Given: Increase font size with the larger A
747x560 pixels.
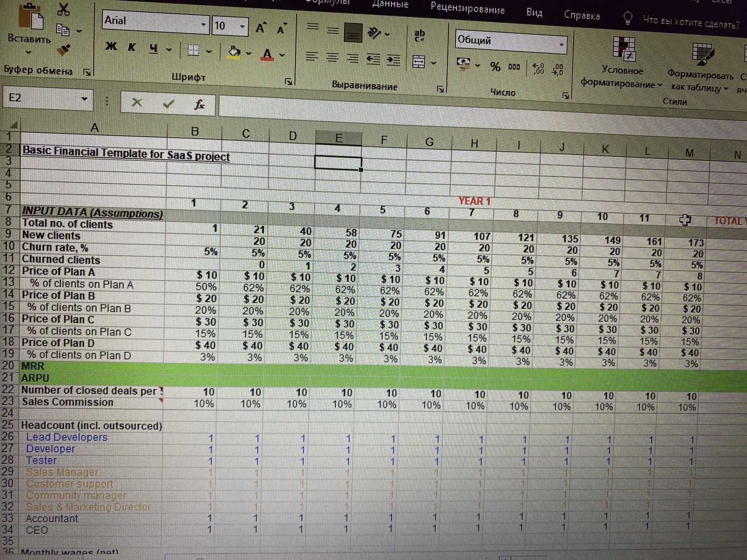Looking at the screenshot, I should (x=261, y=28).
